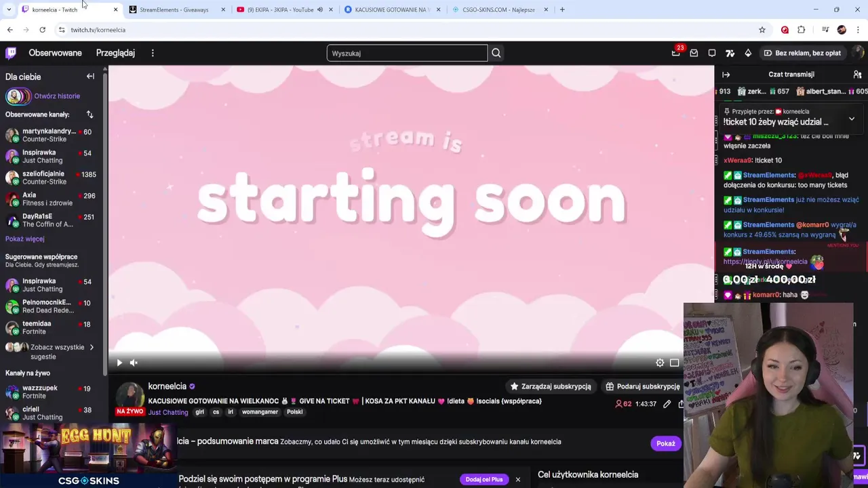Click the Wyszukaj search field
The image size is (868, 488).
click(407, 53)
